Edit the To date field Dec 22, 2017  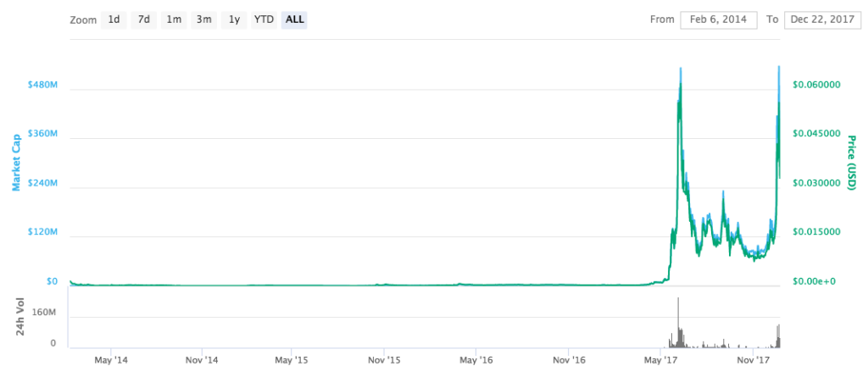(821, 19)
